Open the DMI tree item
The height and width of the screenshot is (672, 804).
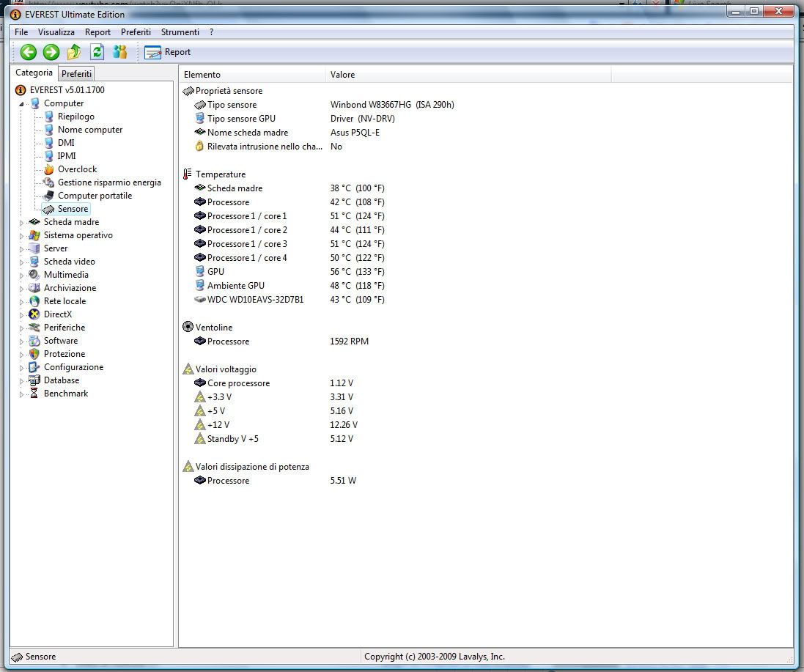[66, 143]
